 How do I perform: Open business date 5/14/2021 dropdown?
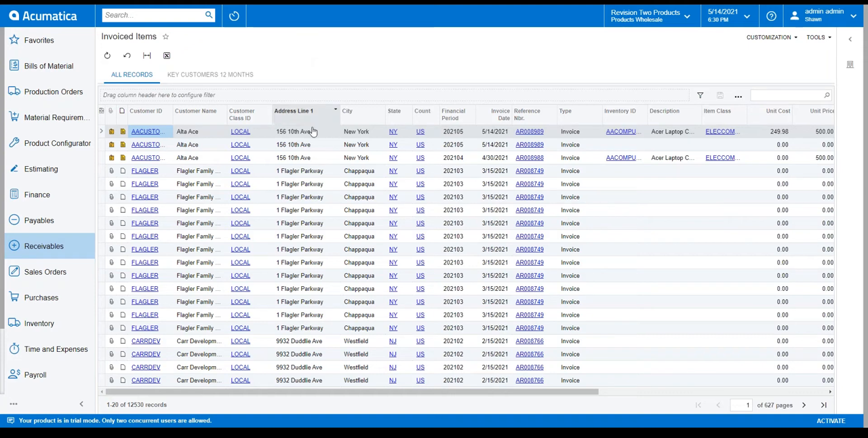tap(729, 16)
